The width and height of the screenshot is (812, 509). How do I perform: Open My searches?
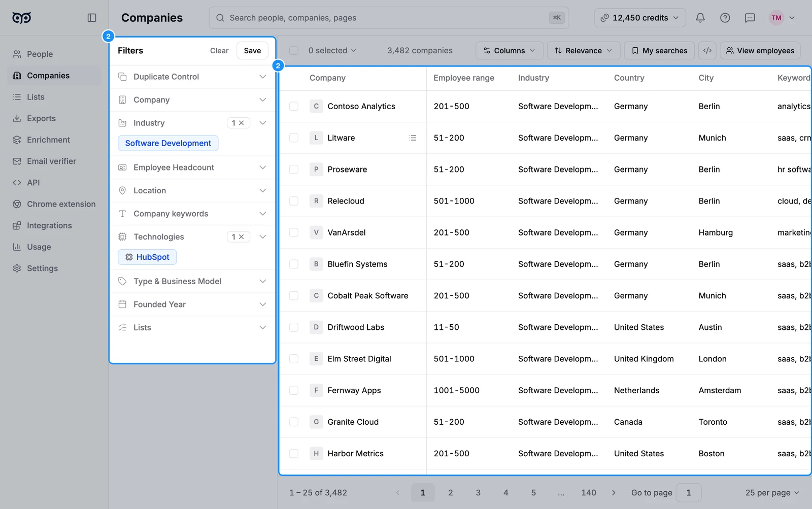click(x=659, y=51)
